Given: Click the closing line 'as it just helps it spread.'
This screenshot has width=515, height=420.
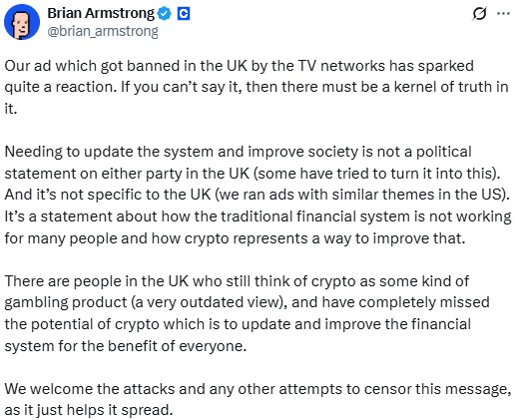Looking at the screenshot, I should (89, 410).
